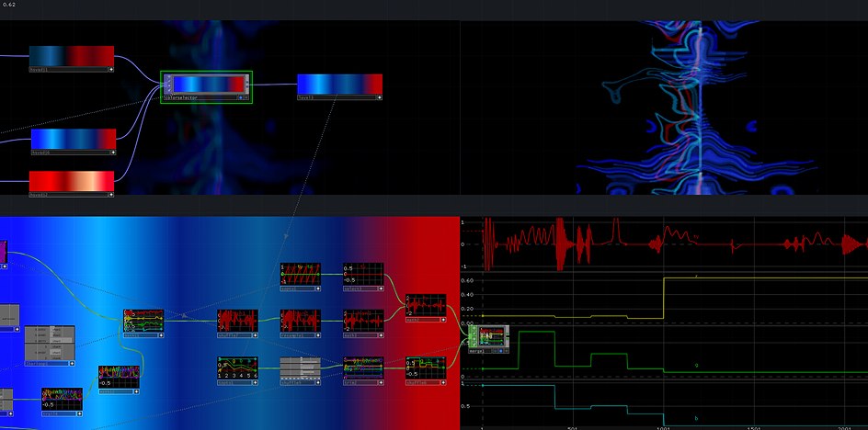
Task: Toggle viewer plus on the flat-line CHOP node
Action: (381, 289)
